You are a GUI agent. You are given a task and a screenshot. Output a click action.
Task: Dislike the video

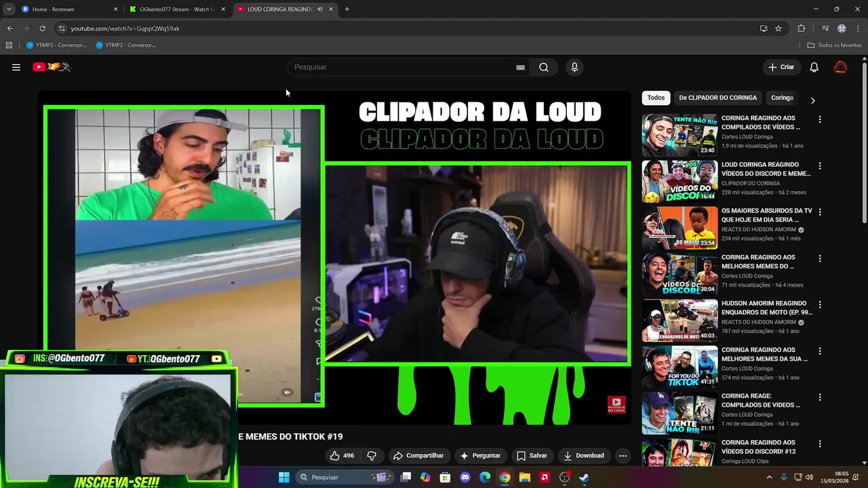(x=372, y=455)
